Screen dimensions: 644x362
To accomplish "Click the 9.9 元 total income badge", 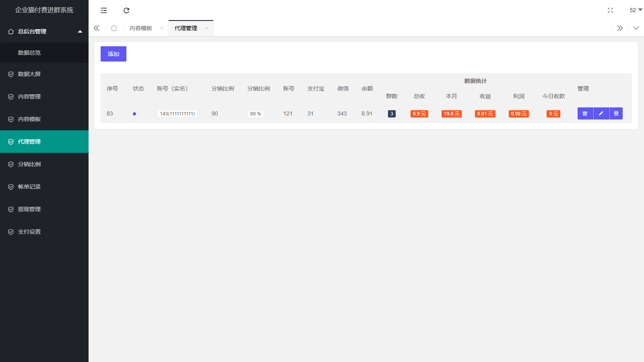I will (419, 114).
